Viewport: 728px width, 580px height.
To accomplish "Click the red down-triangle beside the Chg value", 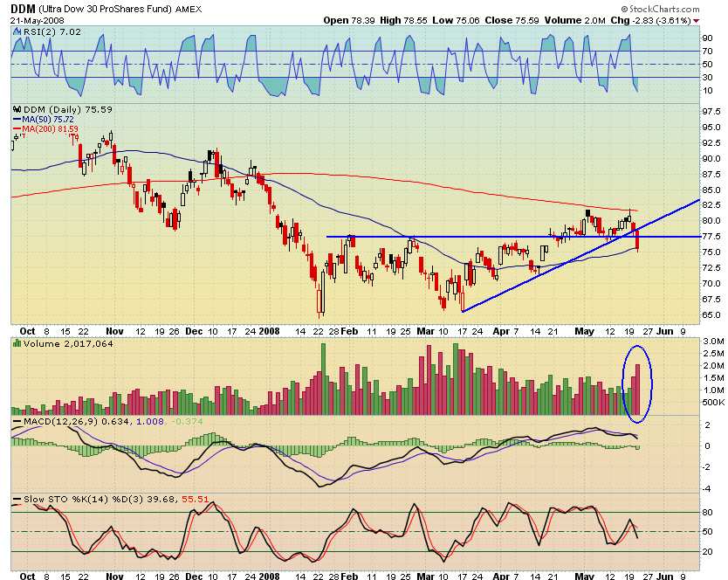I will [696, 21].
